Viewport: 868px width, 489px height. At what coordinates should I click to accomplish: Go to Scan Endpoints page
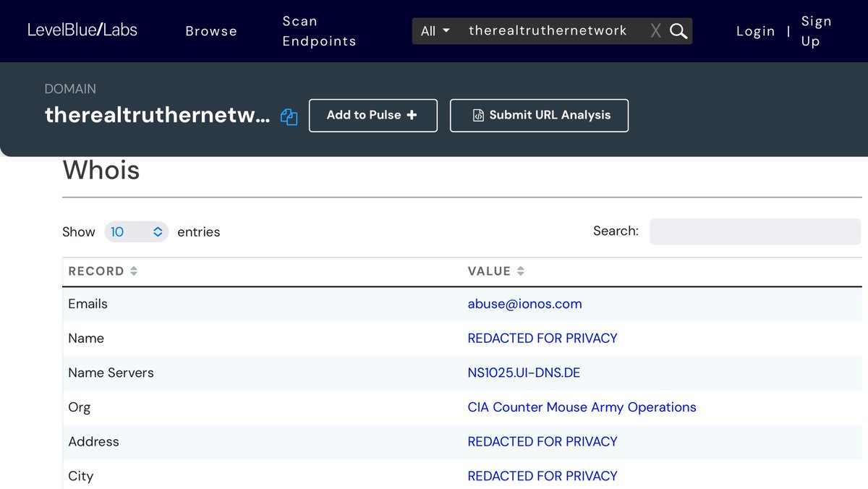pyautogui.click(x=319, y=31)
